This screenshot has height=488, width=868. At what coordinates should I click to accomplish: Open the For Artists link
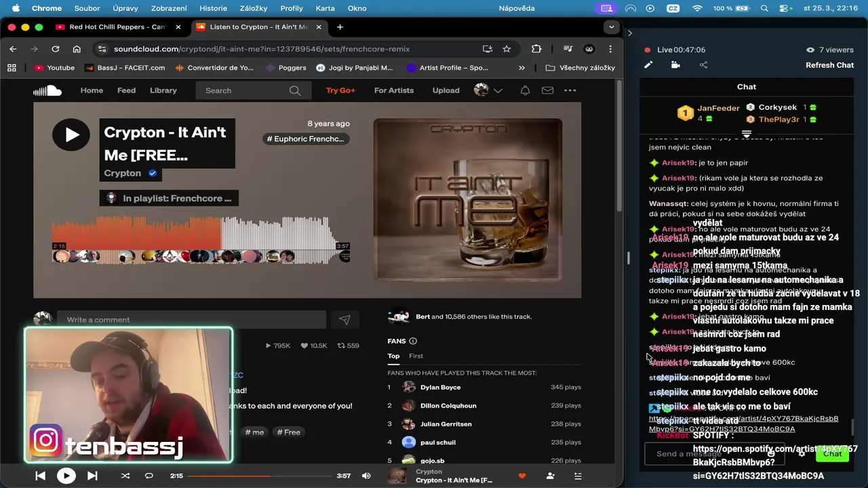[394, 90]
